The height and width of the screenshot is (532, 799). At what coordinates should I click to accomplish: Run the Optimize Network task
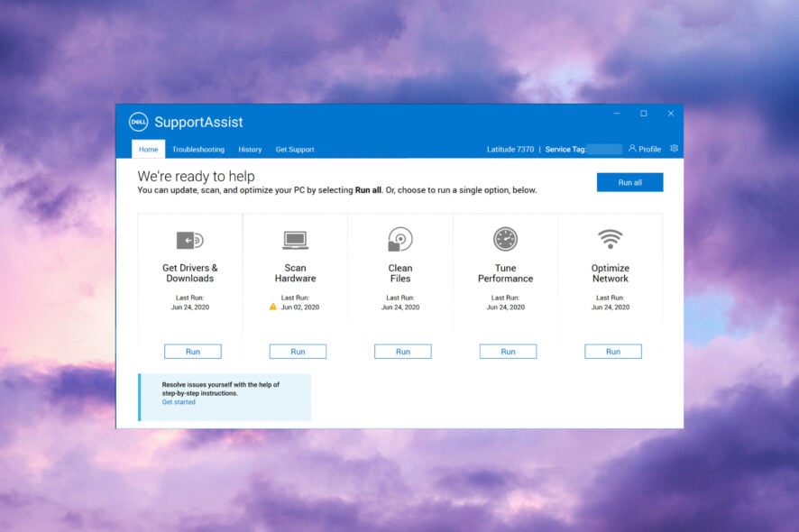pos(612,351)
